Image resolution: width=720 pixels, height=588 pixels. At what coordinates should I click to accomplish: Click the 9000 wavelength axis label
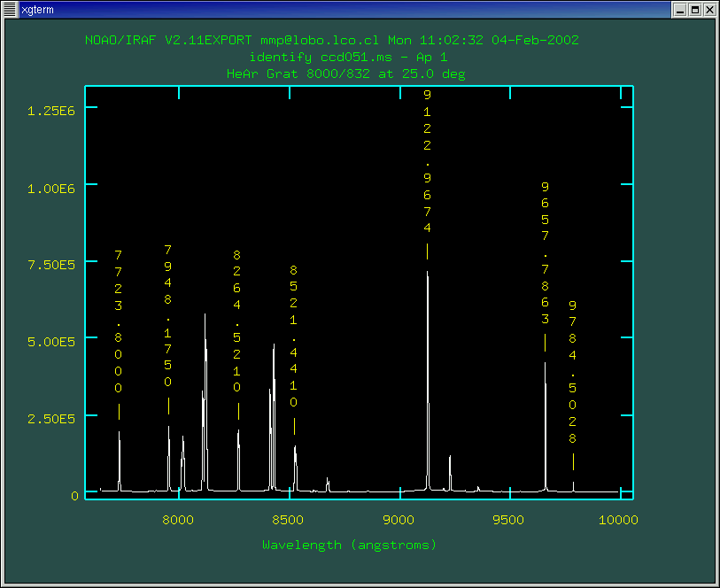399,520
